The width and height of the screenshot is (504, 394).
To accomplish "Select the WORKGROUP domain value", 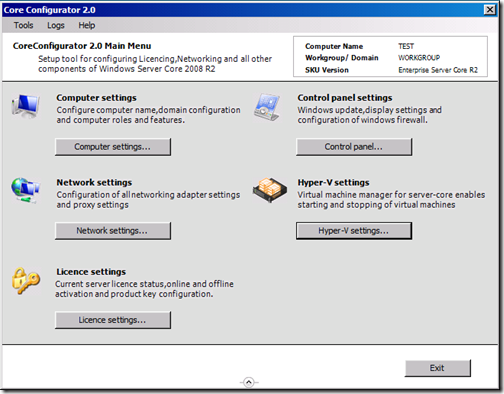I will [419, 58].
